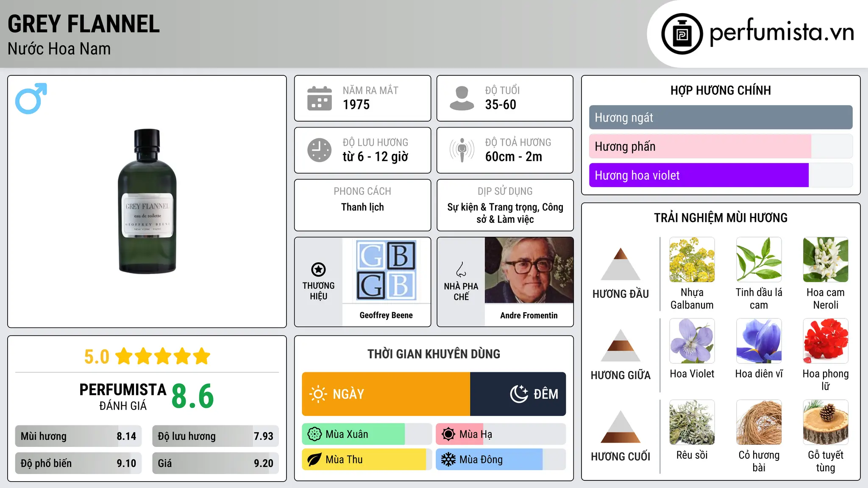Click the Giá 9.20 score bar

coord(216,463)
